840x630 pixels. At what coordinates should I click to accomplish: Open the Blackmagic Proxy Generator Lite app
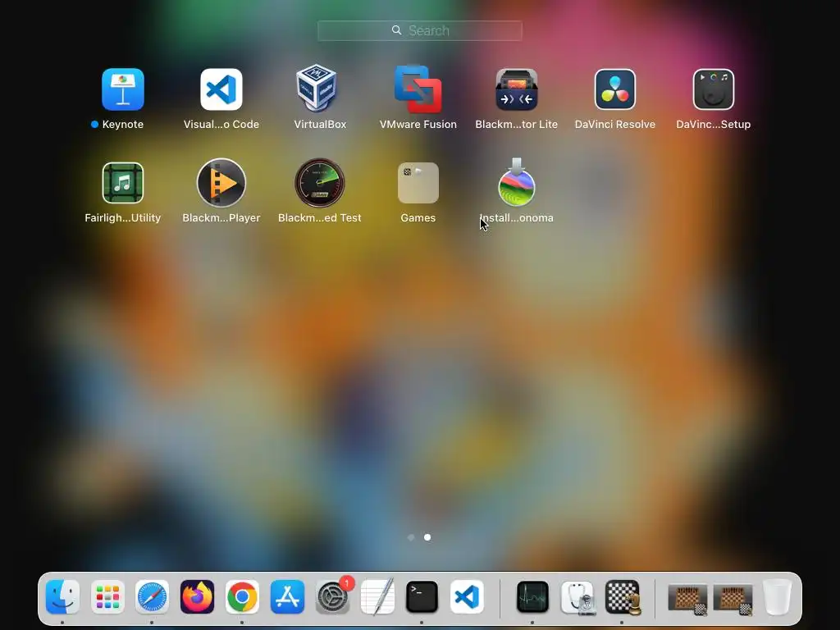click(517, 89)
